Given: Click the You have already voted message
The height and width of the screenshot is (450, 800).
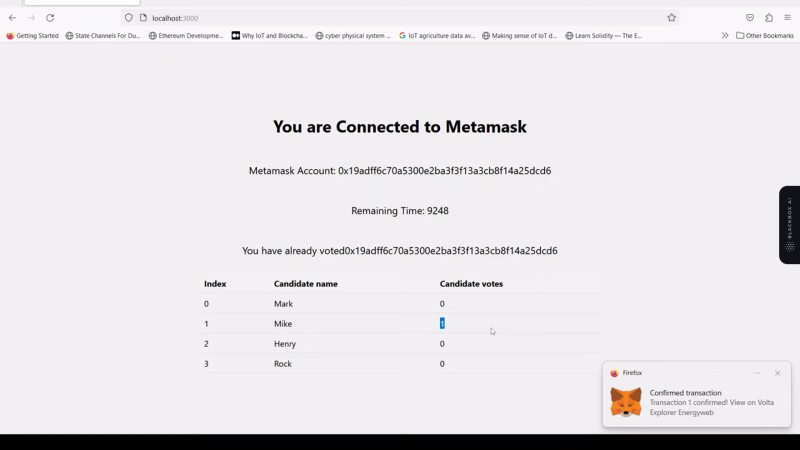Looking at the screenshot, I should (x=399, y=251).
